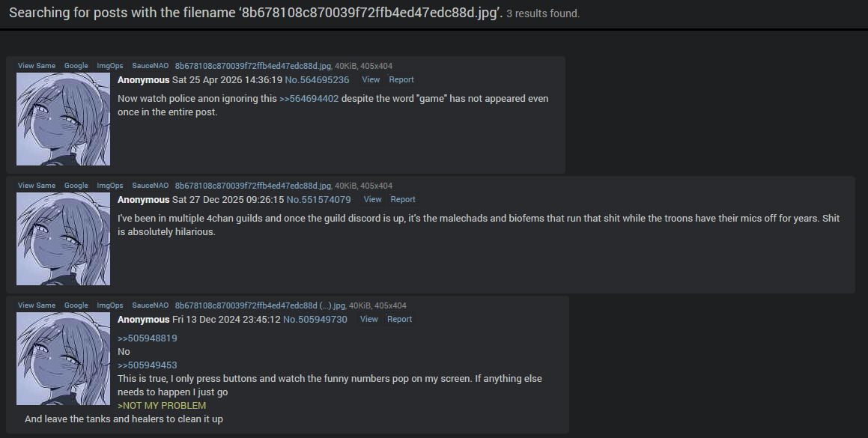
Task: Report post No.505949730
Action: pos(400,319)
